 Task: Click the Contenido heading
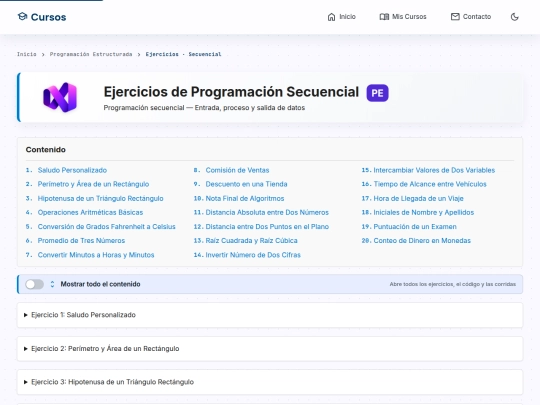[x=45, y=149]
